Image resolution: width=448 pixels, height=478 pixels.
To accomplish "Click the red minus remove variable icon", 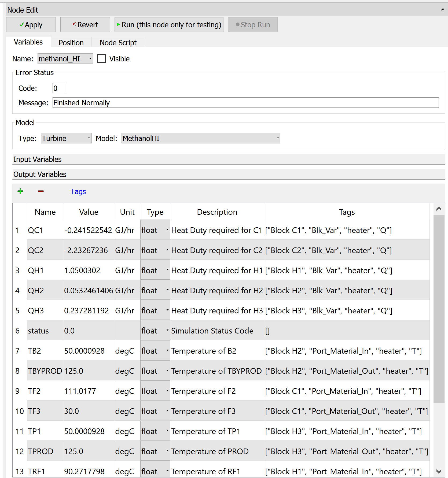I will pyautogui.click(x=41, y=191).
